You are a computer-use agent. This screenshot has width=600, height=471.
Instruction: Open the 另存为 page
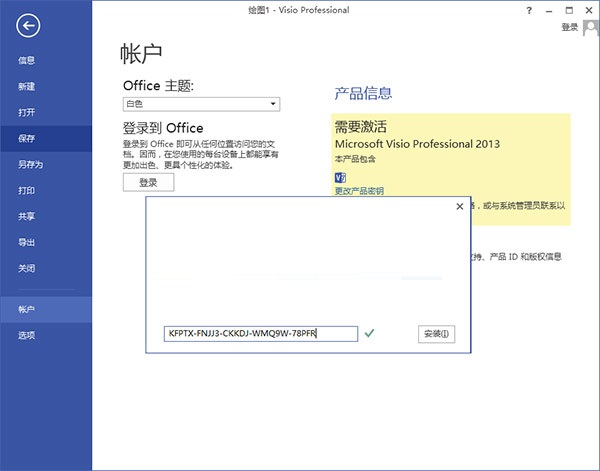(46, 165)
